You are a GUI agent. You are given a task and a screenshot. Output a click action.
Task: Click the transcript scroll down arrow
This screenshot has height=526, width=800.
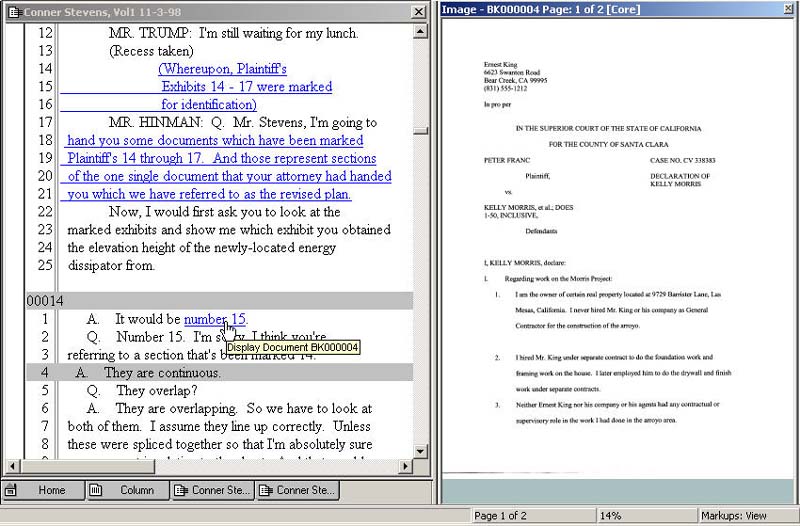[422, 452]
